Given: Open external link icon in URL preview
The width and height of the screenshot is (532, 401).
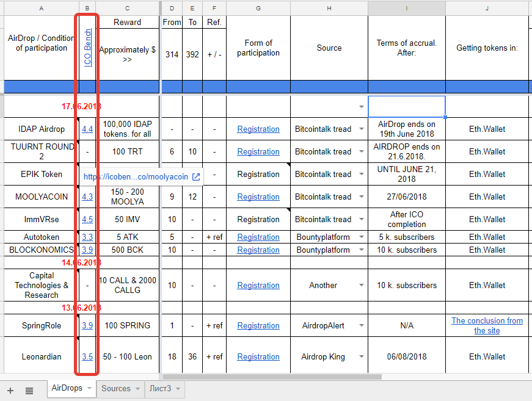Looking at the screenshot, I should (196, 176).
